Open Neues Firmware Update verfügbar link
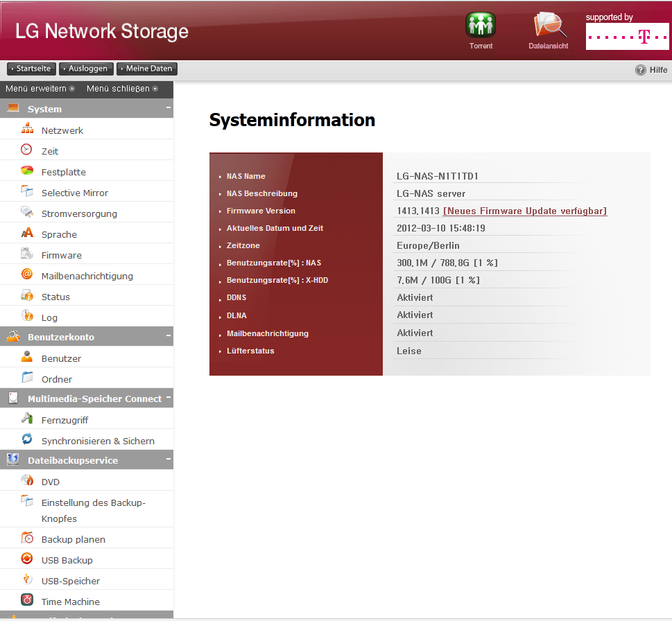This screenshot has height=621, width=672. point(525,211)
